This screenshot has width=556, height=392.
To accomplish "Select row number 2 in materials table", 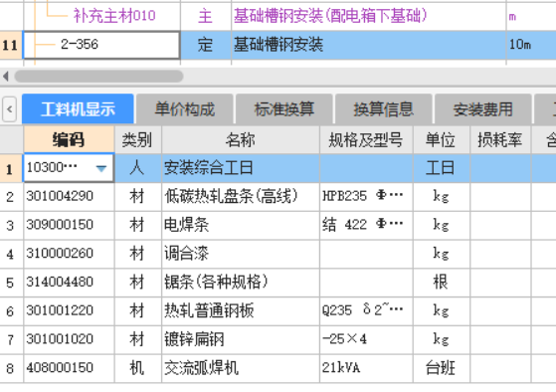I will 11,197.
